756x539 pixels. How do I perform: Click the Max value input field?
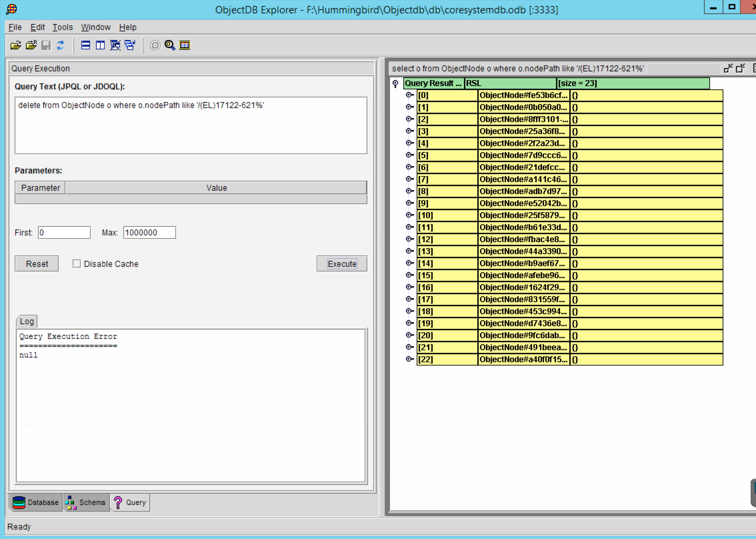click(x=150, y=232)
